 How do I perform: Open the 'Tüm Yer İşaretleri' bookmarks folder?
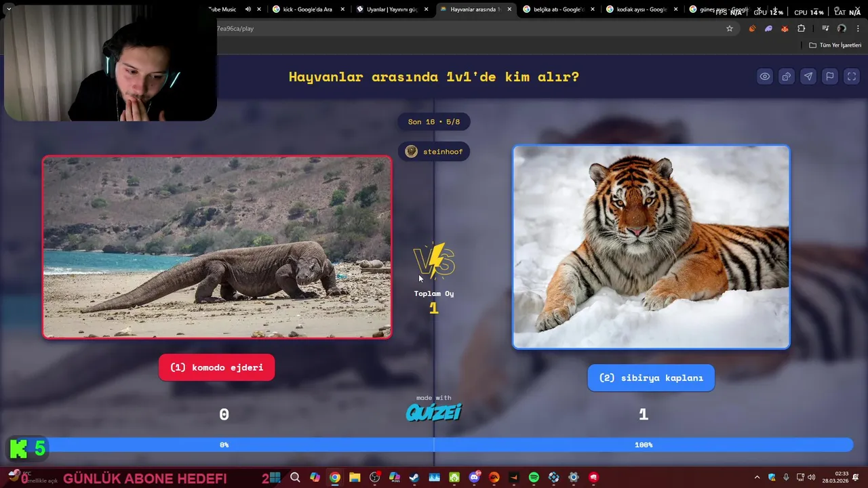(x=835, y=45)
